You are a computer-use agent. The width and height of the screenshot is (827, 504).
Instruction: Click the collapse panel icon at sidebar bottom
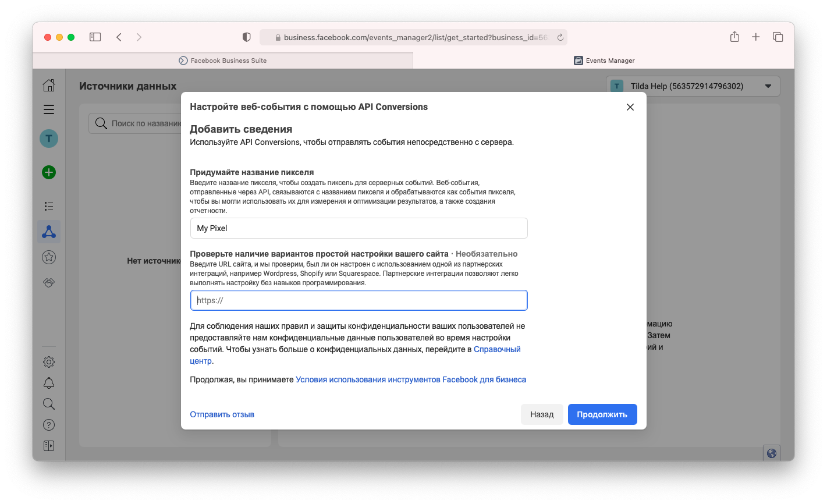coord(49,446)
